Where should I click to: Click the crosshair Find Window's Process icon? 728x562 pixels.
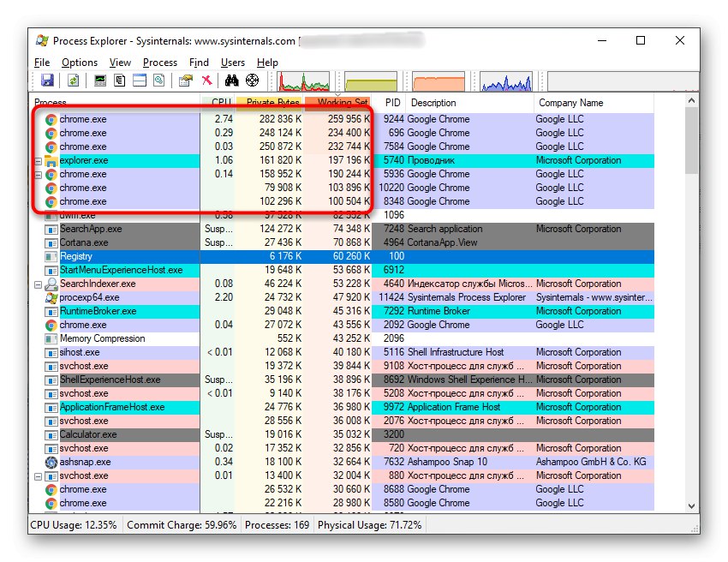[252, 81]
